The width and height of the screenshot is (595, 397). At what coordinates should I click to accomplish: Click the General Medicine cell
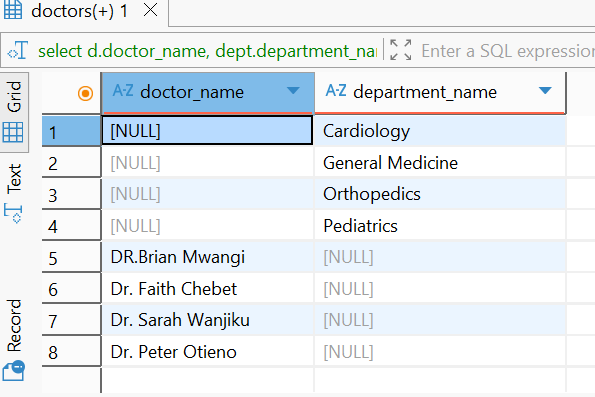[440, 162]
